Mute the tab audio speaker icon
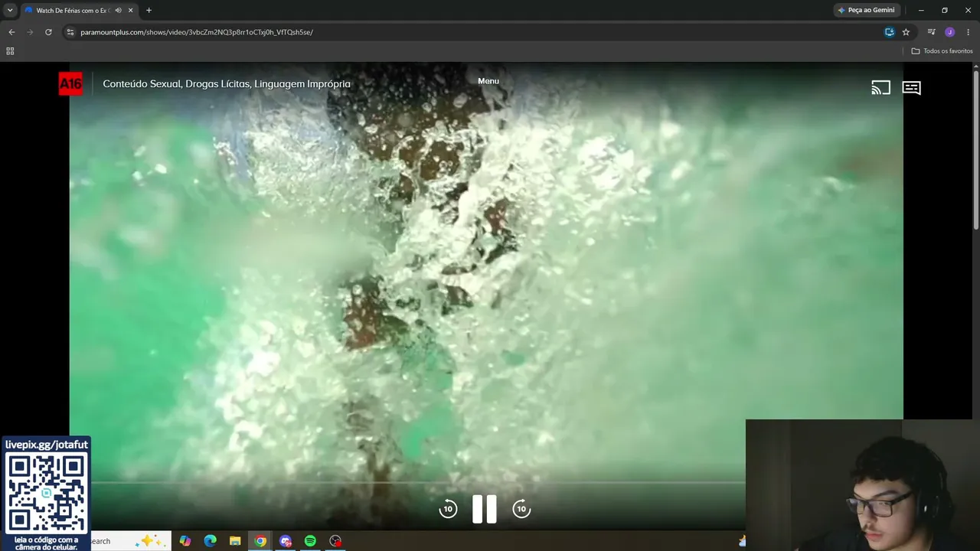 [118, 10]
